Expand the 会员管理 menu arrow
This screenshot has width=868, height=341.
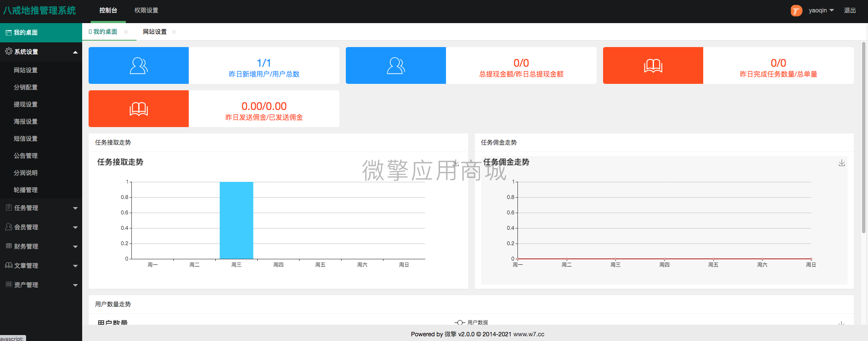tap(75, 228)
